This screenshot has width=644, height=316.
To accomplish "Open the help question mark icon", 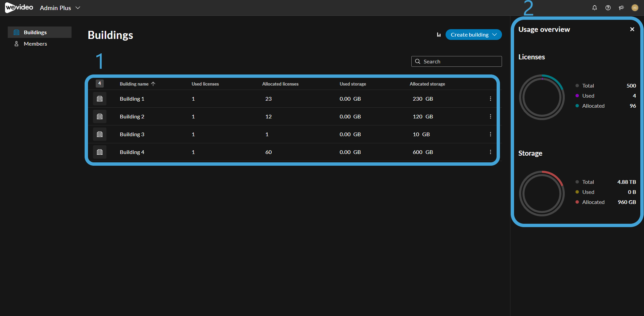I will pyautogui.click(x=608, y=8).
